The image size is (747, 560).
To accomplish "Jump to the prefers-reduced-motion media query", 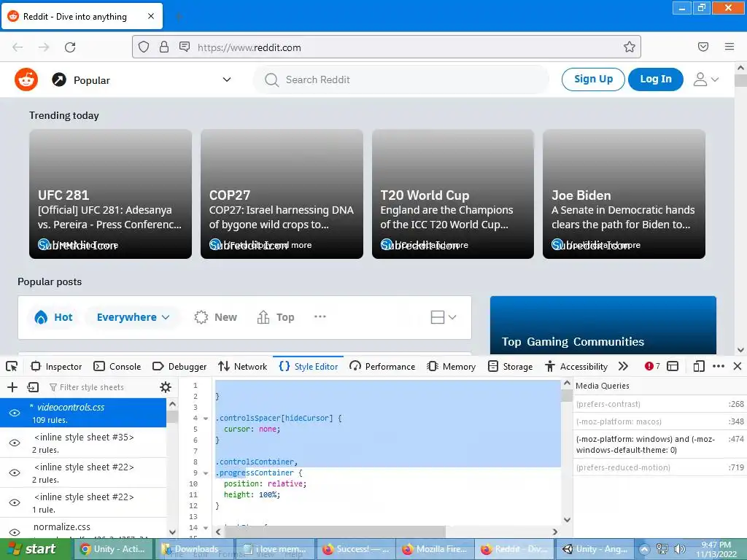I will 659,467.
